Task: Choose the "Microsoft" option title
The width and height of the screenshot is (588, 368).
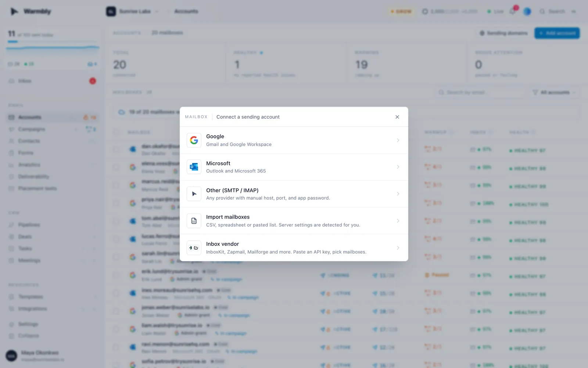Action: (218, 163)
